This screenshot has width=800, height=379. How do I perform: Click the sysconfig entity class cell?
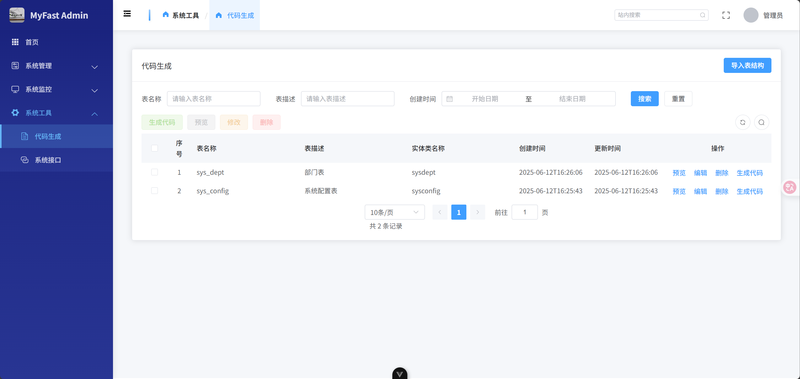(426, 191)
